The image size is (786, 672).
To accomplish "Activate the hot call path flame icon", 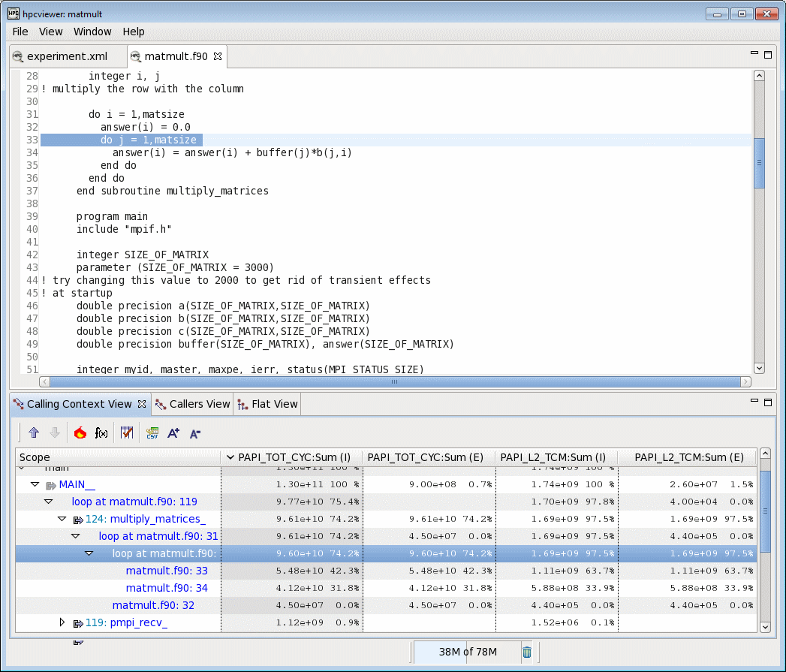I will [x=80, y=433].
